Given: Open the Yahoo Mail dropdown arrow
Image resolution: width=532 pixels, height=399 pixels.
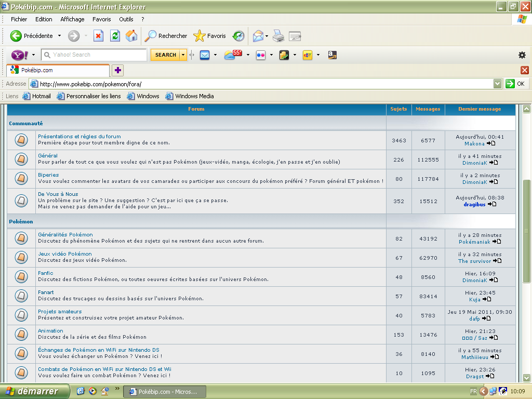Looking at the screenshot, I should click(215, 55).
